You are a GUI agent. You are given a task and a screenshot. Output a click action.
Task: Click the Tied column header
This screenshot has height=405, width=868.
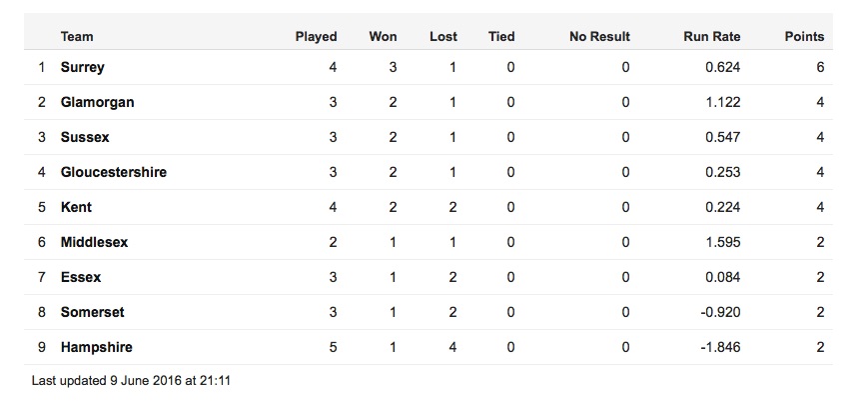click(x=501, y=37)
